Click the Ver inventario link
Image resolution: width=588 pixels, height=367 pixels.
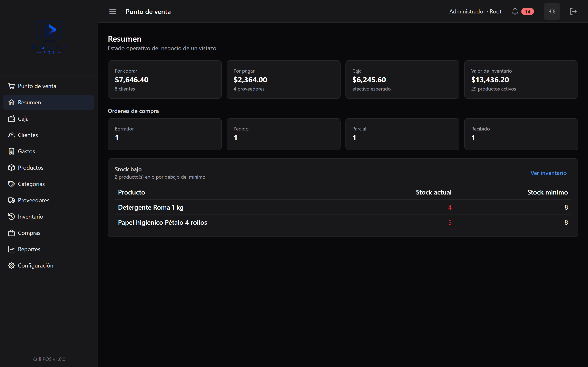pos(548,173)
